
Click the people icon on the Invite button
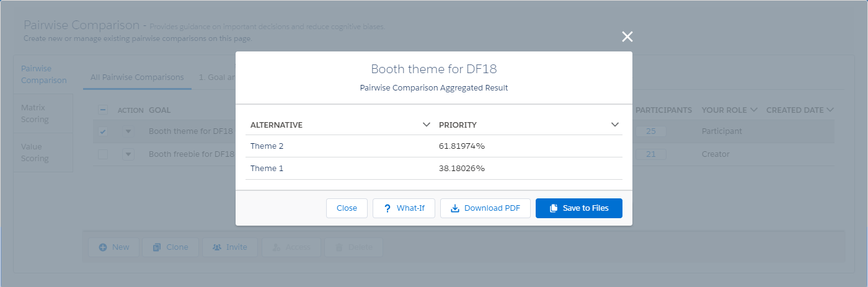[216, 247]
